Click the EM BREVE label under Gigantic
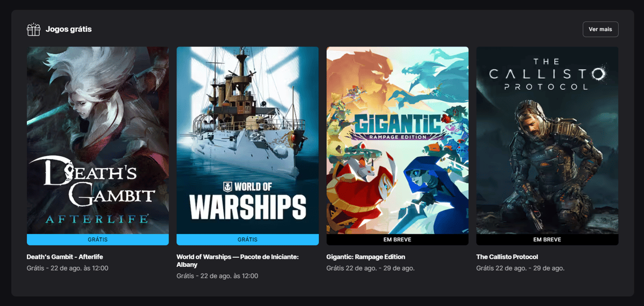 click(397, 240)
